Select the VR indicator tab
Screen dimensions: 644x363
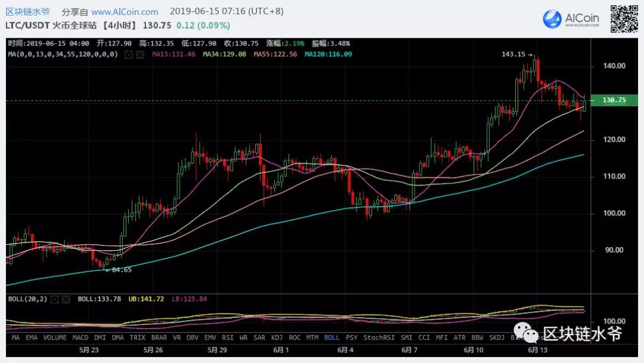(x=177, y=337)
